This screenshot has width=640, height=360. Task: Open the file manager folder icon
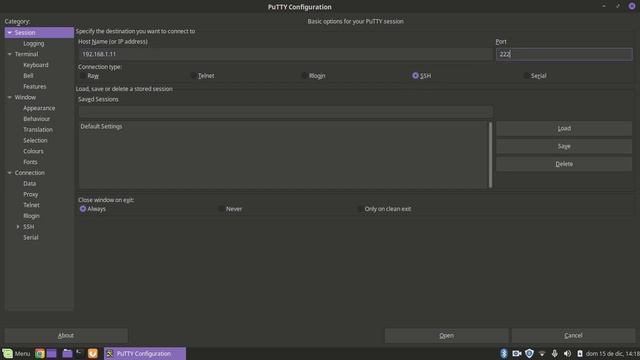click(67, 353)
